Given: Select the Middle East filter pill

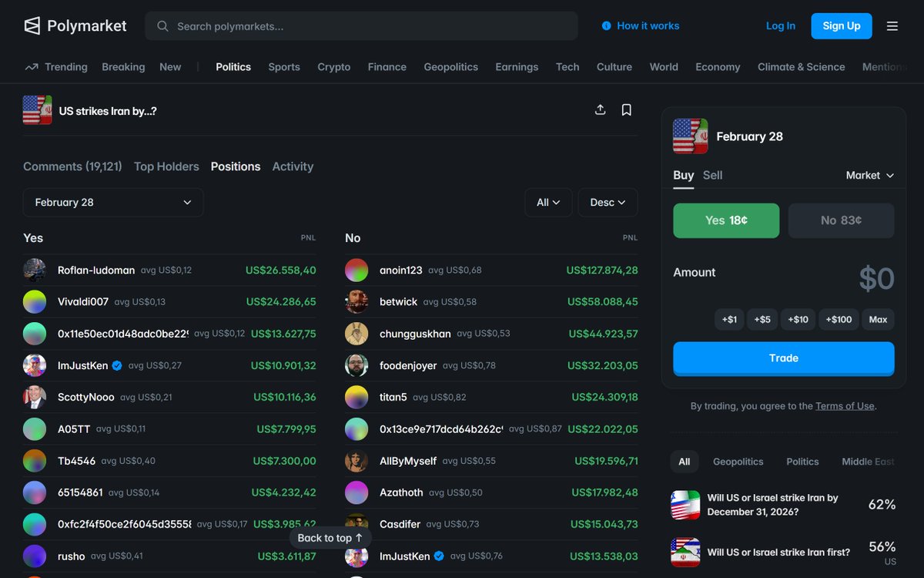Looking at the screenshot, I should tap(868, 461).
